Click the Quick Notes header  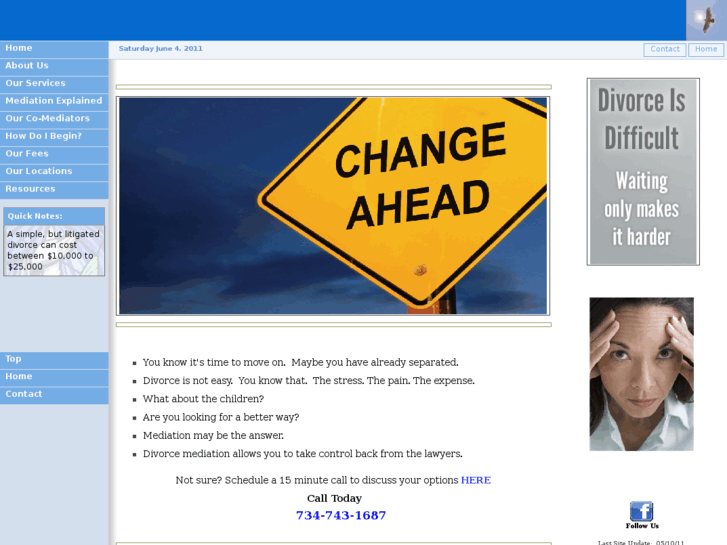tap(54, 216)
